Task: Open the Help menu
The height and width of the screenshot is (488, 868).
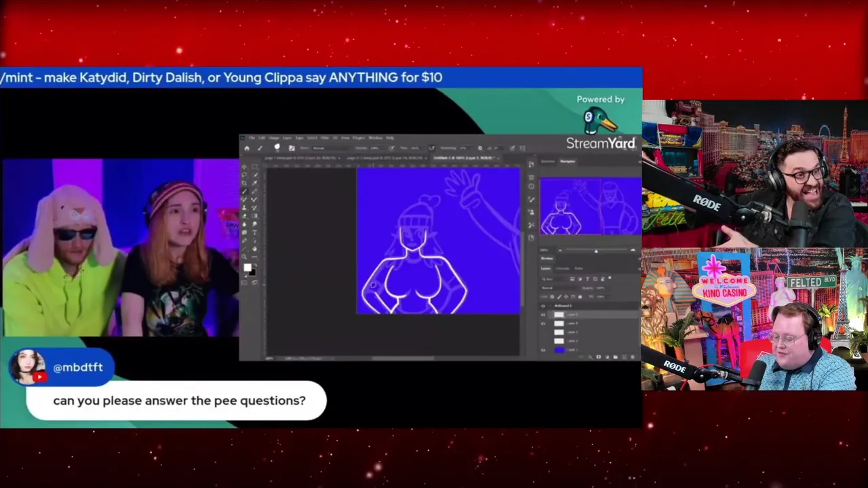Action: tap(390, 138)
